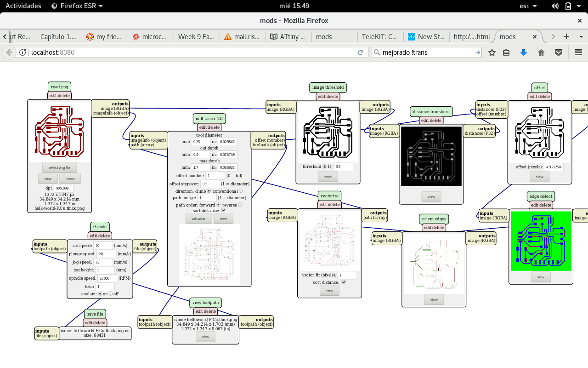Click the save file module title
Screen dimensions: 588x368
pyautogui.click(x=95, y=314)
